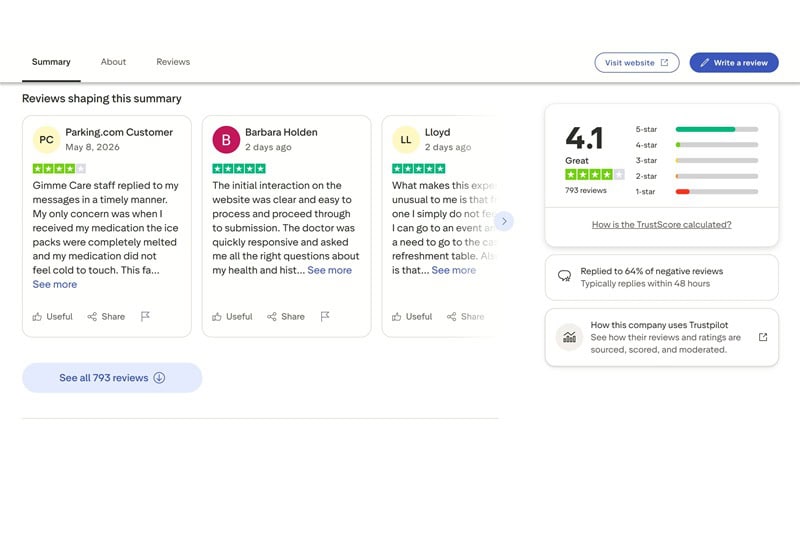800x533 pixels.
Task: Open How is the TrustScore calculated link
Action: point(662,224)
